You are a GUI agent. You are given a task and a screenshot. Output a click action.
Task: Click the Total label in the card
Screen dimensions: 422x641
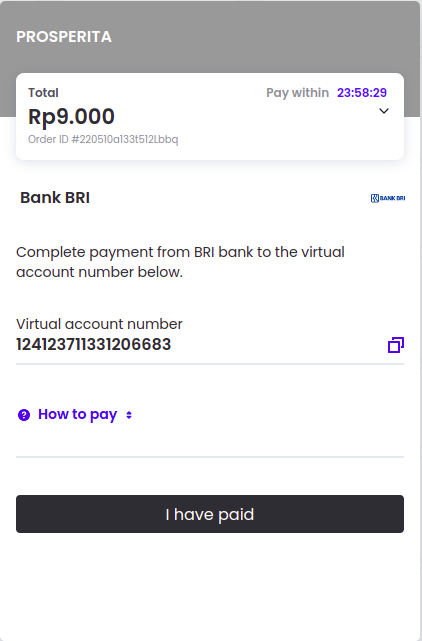[x=43, y=93]
